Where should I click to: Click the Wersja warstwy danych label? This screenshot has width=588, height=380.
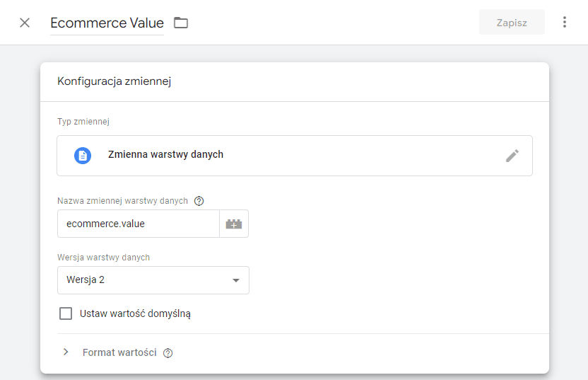(103, 258)
